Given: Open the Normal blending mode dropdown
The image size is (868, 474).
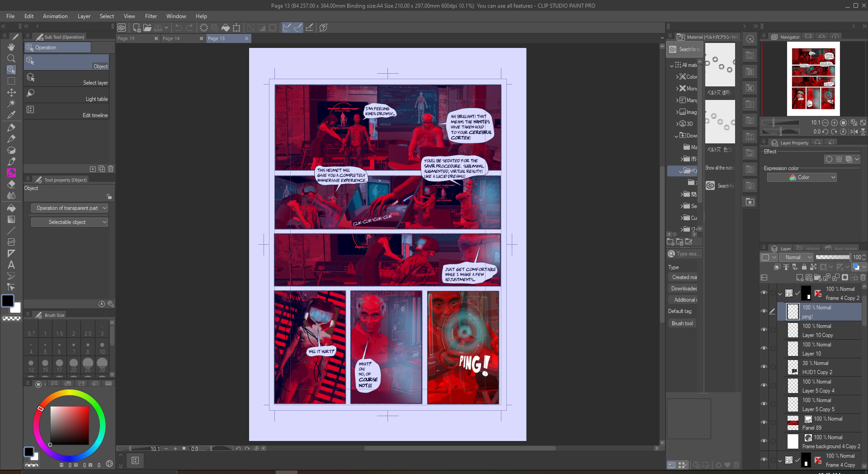Looking at the screenshot, I should coord(796,257).
